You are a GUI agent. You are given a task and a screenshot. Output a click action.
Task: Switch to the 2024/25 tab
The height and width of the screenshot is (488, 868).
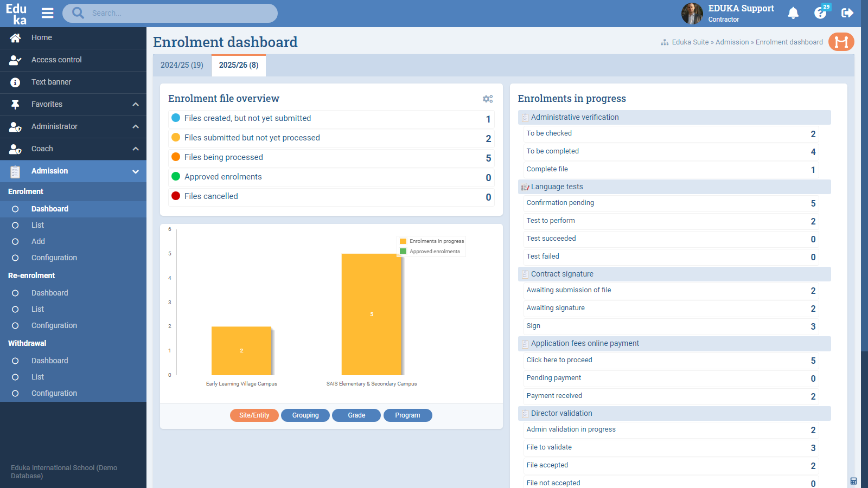(x=182, y=65)
